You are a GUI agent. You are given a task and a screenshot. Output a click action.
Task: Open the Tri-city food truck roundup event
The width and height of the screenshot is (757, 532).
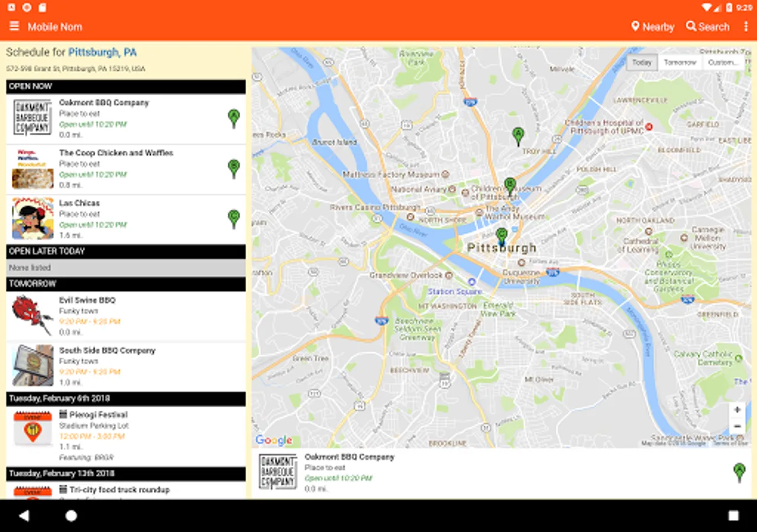click(126, 491)
